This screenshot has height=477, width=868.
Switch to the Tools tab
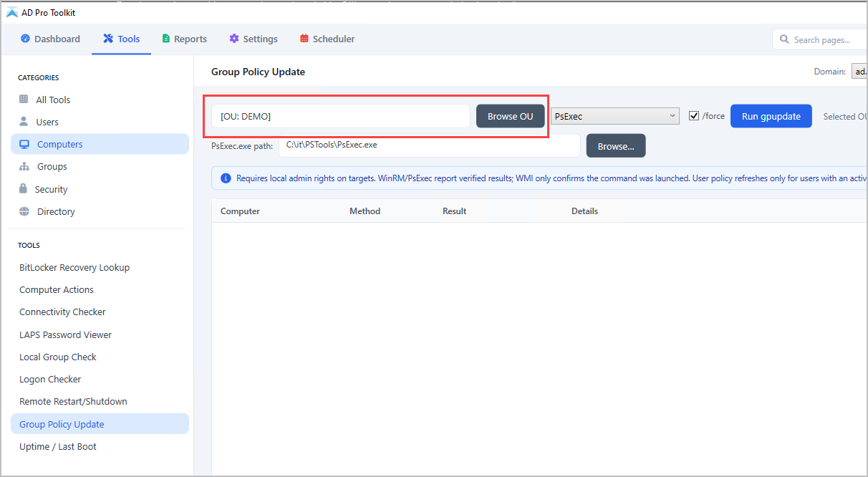click(x=121, y=39)
